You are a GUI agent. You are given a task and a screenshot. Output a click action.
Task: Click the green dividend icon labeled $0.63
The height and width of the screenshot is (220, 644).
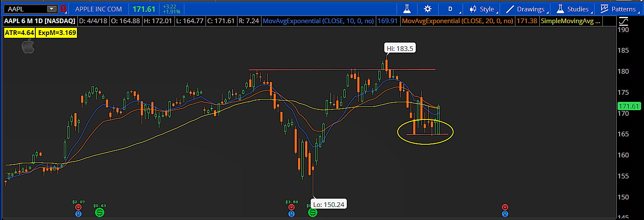coord(99,212)
